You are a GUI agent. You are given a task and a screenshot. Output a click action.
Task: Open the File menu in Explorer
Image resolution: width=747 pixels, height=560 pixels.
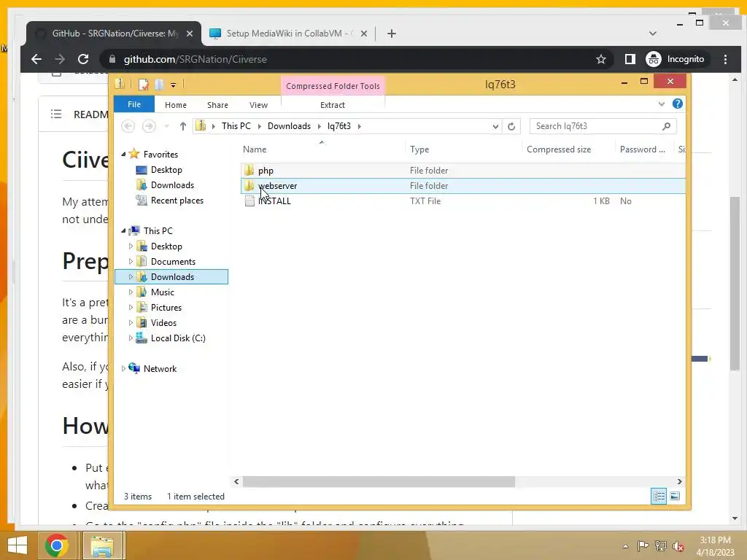pos(134,104)
